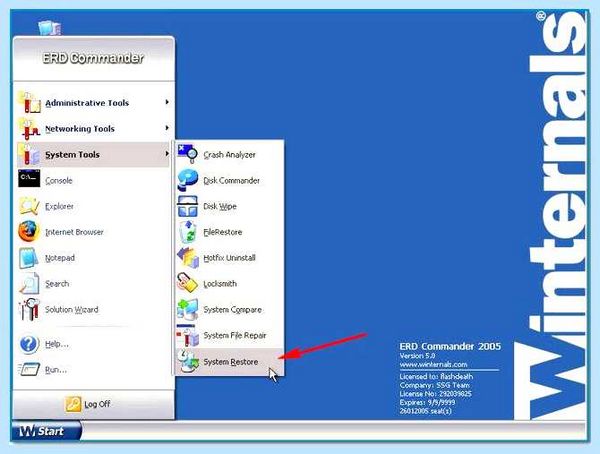Click the desktop icon above the ERD Commander menu
Screen dimensions: 600x454
[50, 28]
